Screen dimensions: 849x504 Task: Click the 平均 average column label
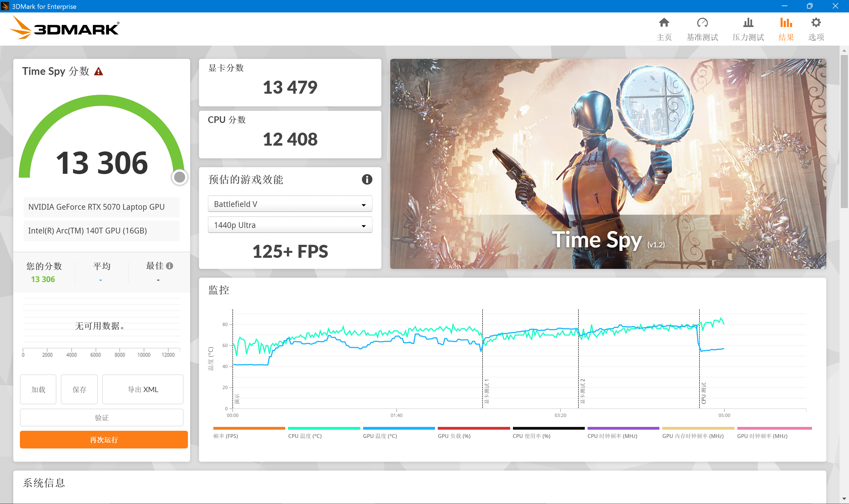101,266
